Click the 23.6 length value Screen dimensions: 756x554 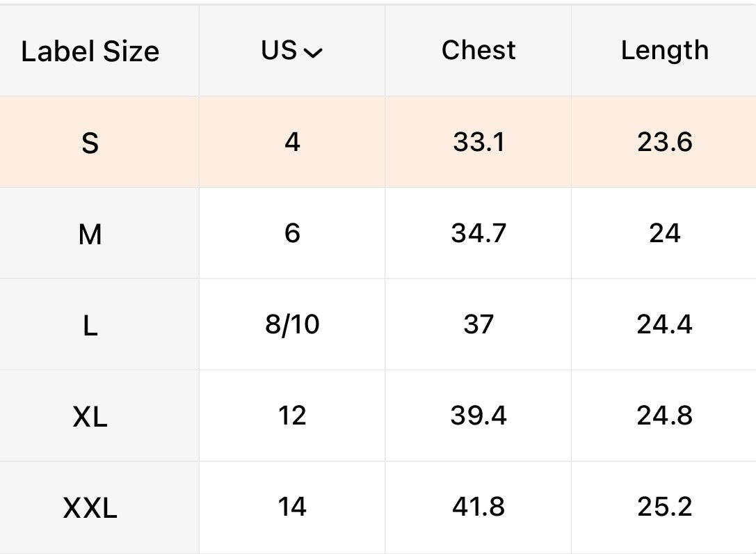tap(664, 142)
